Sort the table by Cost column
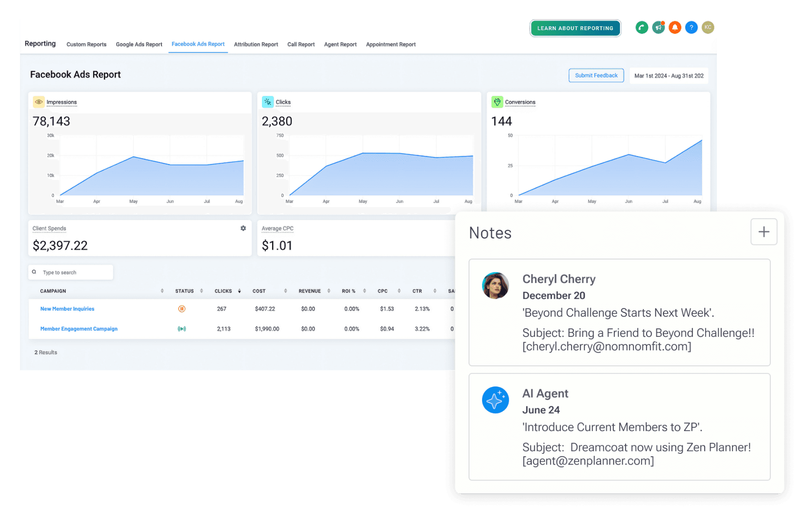The width and height of the screenshot is (812, 527). click(285, 291)
